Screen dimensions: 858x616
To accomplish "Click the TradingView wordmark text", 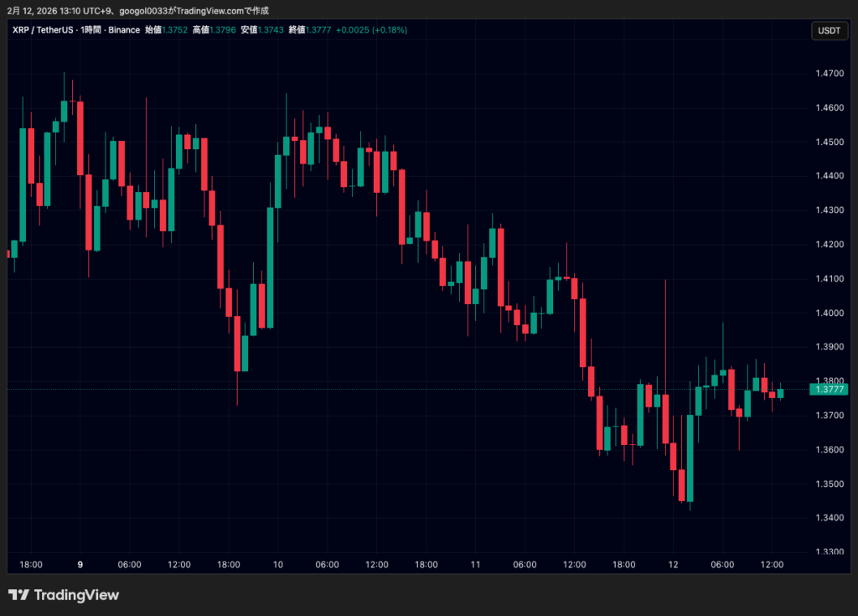I will coord(76,595).
